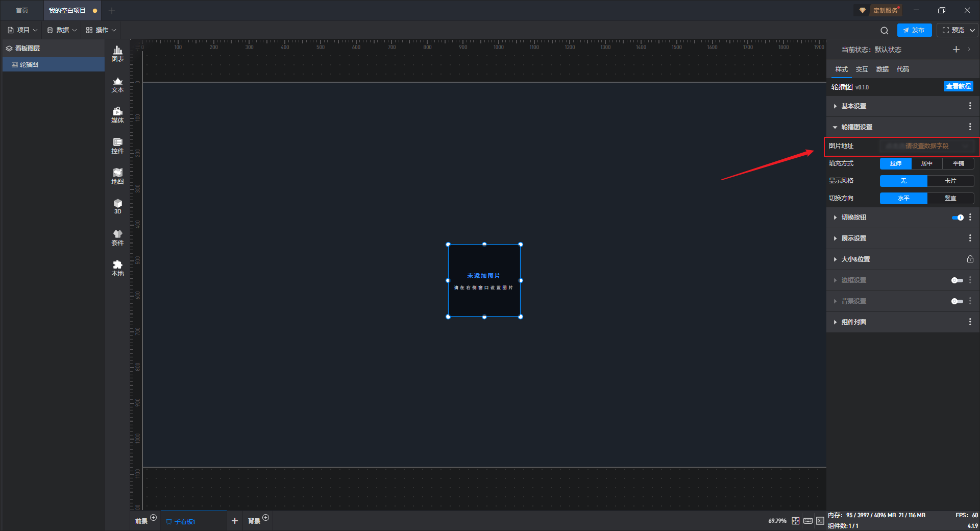Viewport: 980px width, 531px height.
Task: Click the search magnifier icon
Action: tap(885, 30)
